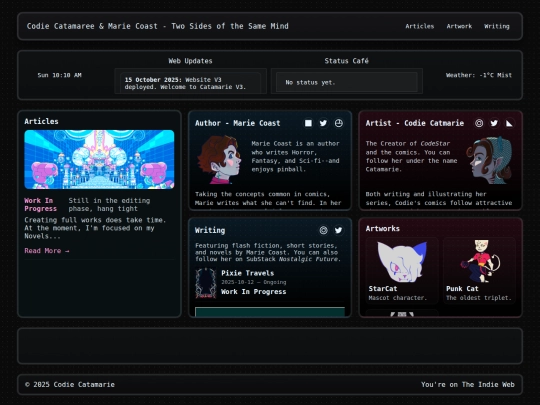The width and height of the screenshot is (540, 405).
Task: Click the Web Updates heading
Action: (x=190, y=61)
